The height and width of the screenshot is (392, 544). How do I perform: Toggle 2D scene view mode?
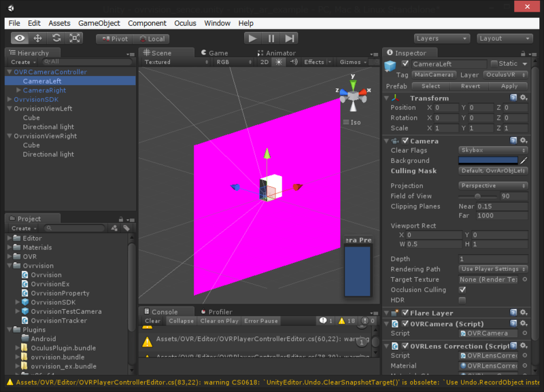click(x=265, y=62)
